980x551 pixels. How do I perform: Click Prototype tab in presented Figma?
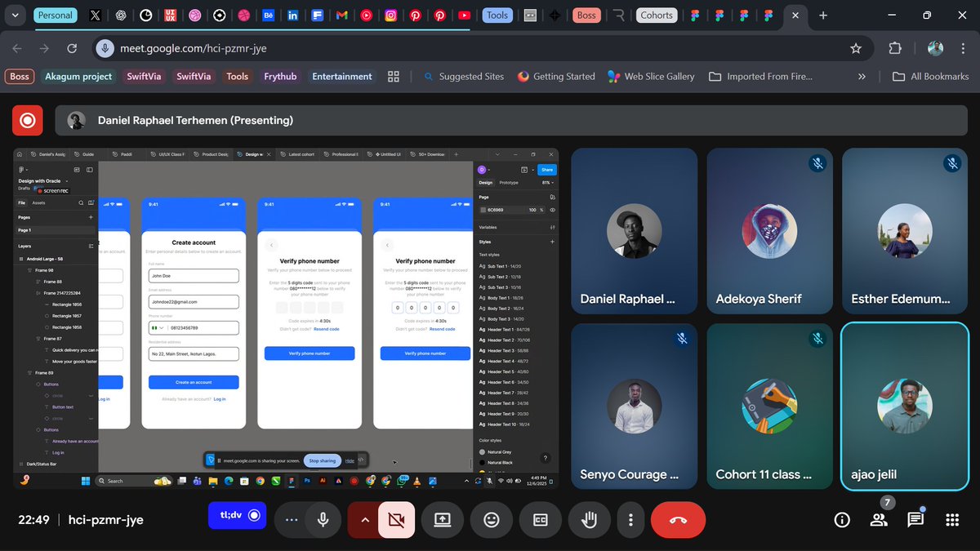coord(508,183)
